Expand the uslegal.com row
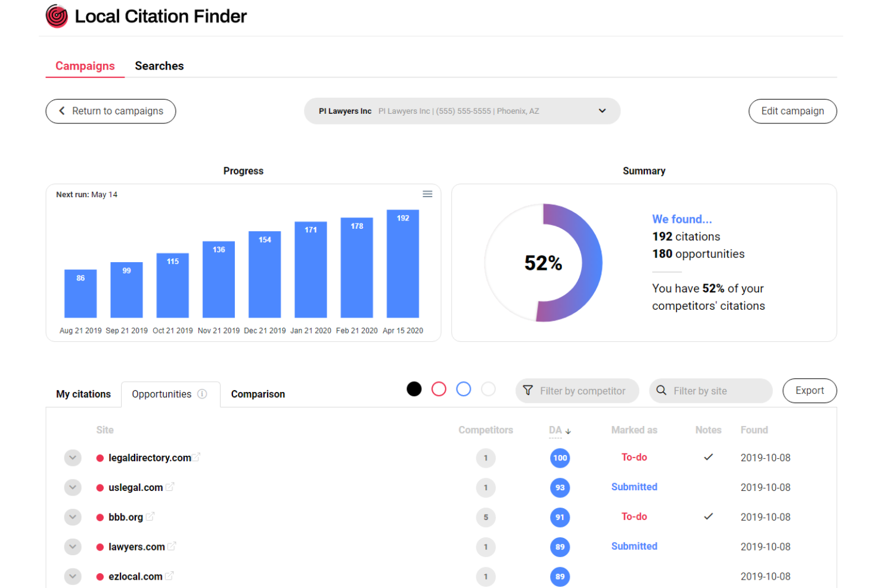 pos(73,487)
